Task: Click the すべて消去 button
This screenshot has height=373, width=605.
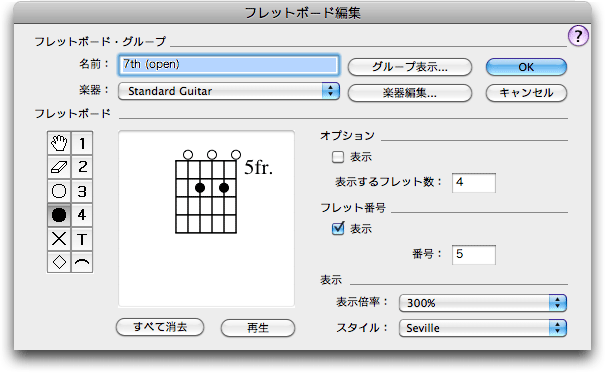Action: point(160,327)
